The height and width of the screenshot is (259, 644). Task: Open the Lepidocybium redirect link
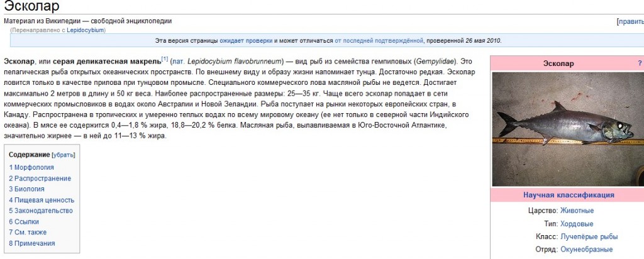86,30
